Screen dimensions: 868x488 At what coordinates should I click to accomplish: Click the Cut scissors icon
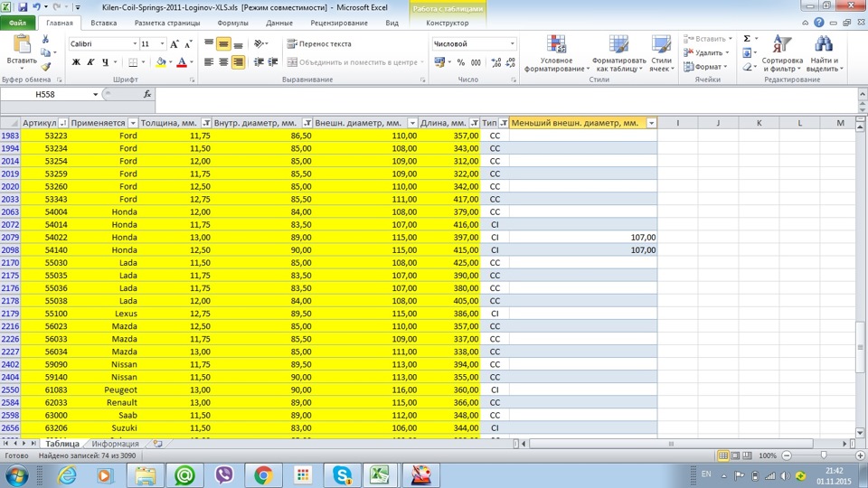[x=45, y=39]
